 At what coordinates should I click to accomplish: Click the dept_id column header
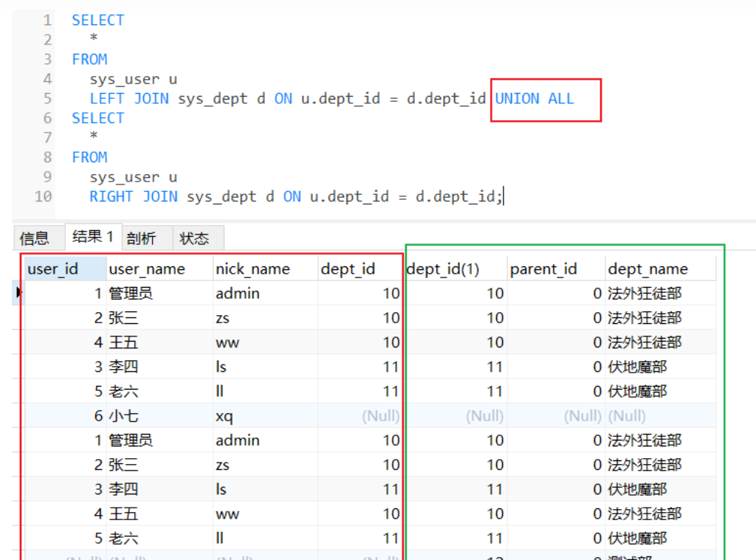tap(360, 269)
